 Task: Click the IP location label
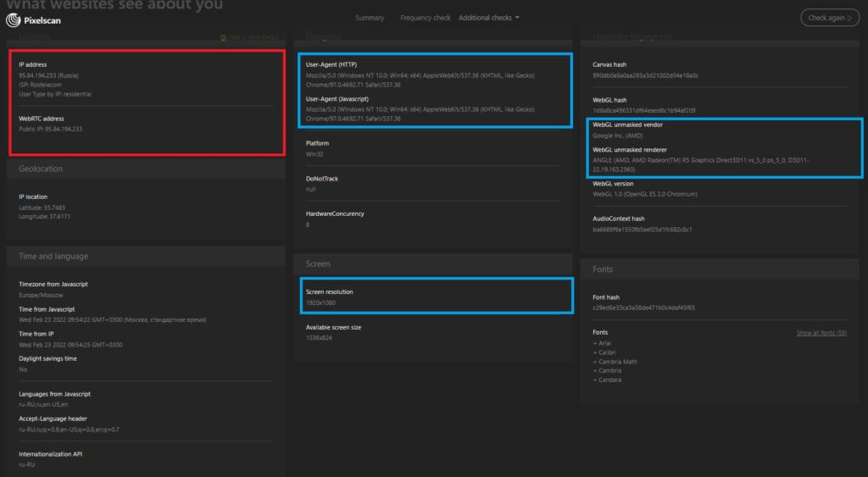click(x=33, y=197)
